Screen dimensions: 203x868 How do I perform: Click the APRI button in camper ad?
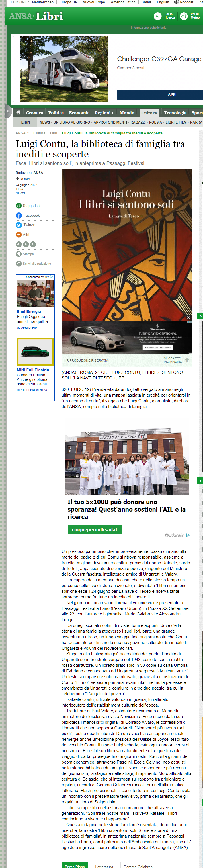(x=160, y=95)
